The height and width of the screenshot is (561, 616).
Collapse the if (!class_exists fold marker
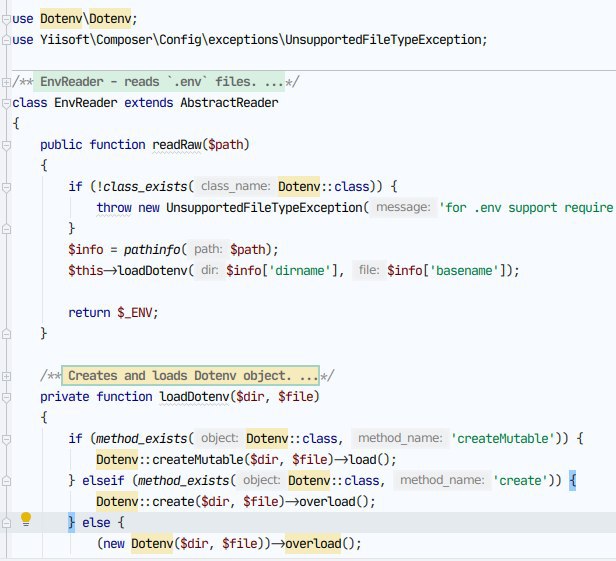click(x=6, y=187)
